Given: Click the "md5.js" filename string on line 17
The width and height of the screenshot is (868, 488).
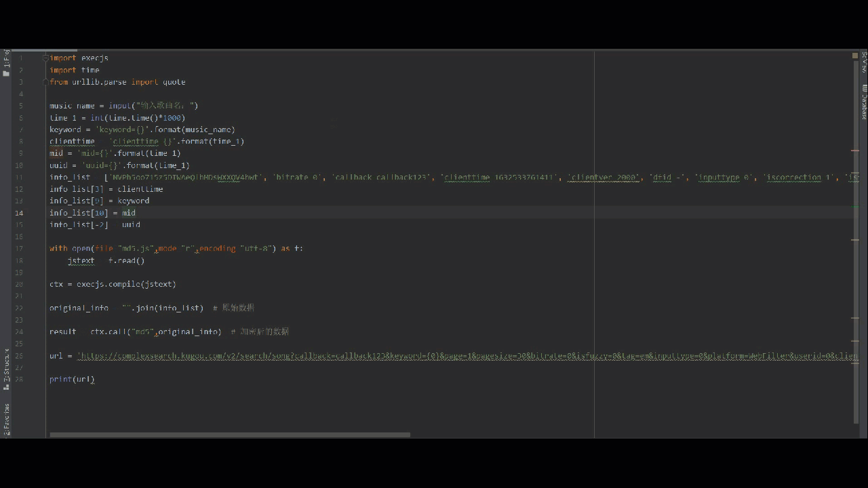Looking at the screenshot, I should point(136,249).
